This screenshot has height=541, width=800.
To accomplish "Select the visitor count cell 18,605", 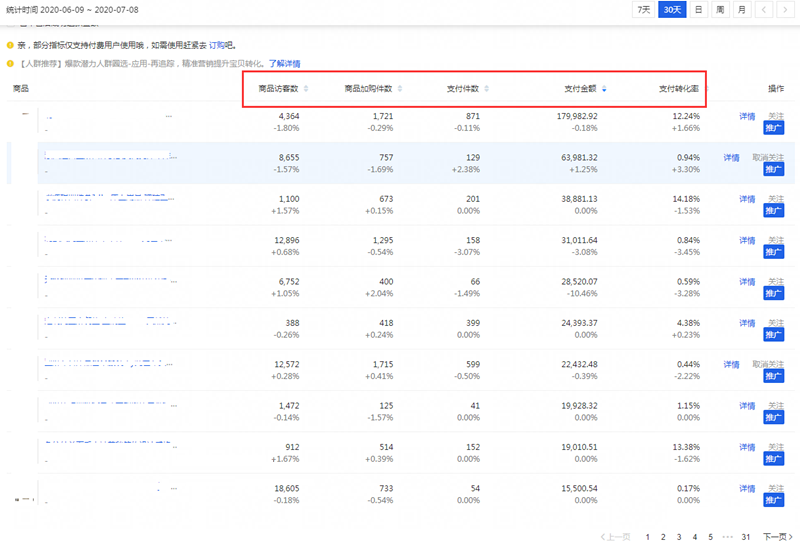I will coord(287,488).
